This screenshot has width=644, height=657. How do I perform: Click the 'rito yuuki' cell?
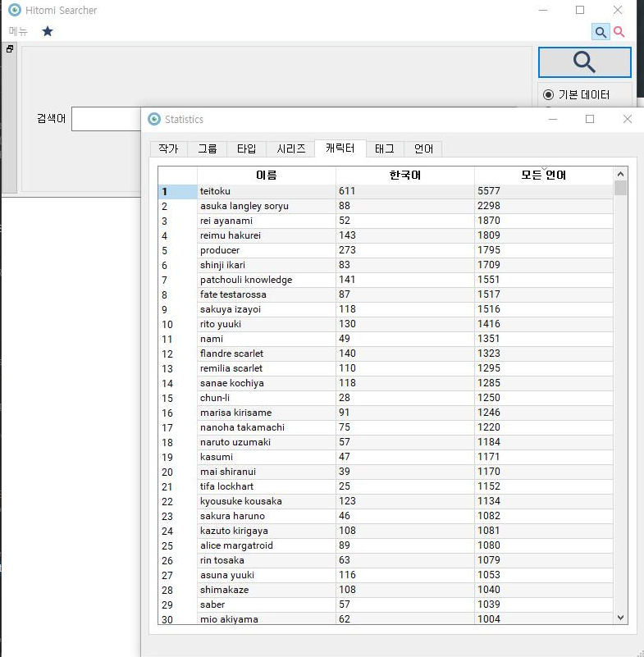click(267, 324)
